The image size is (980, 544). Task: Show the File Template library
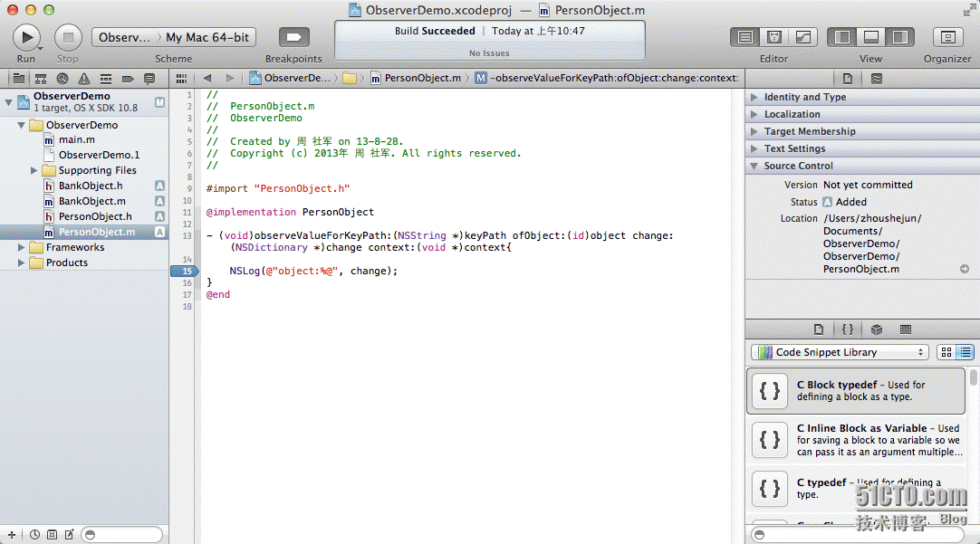tap(819, 329)
